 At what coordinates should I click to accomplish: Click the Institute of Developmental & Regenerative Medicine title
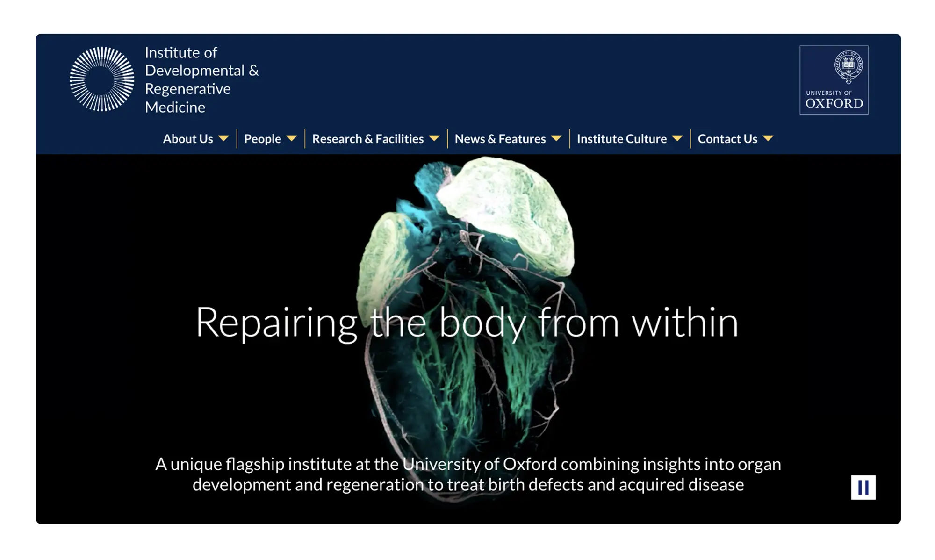(202, 79)
